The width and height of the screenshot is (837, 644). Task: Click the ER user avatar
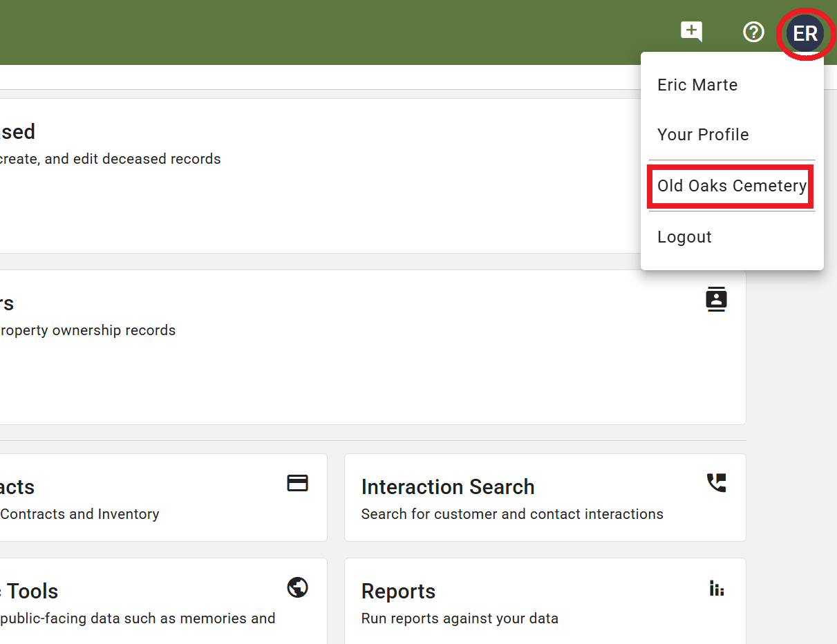[x=805, y=33]
